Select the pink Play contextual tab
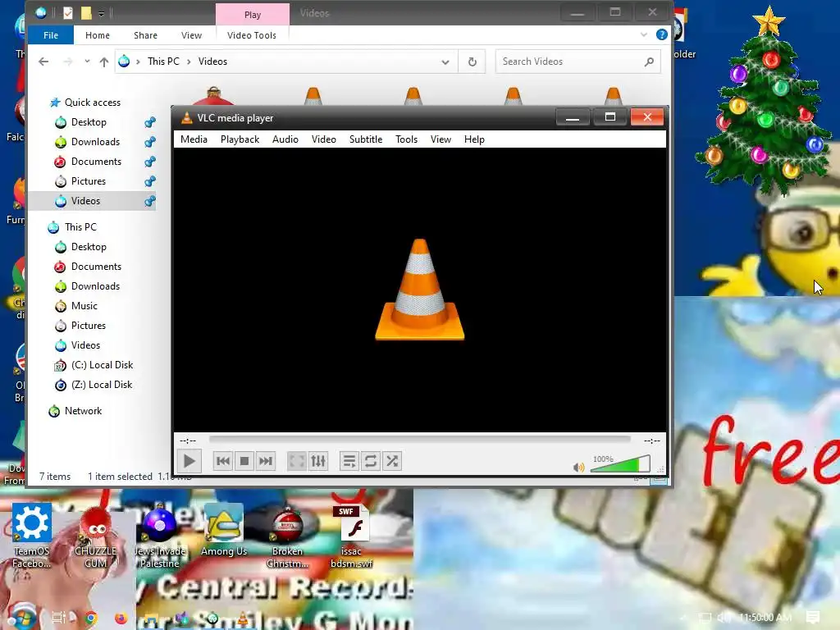Image resolution: width=840 pixels, height=630 pixels. point(253,15)
